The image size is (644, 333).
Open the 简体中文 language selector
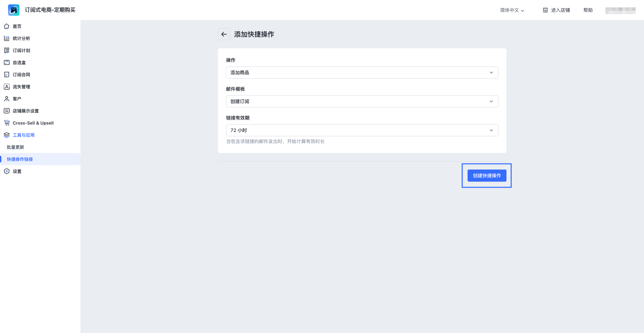[x=512, y=10]
